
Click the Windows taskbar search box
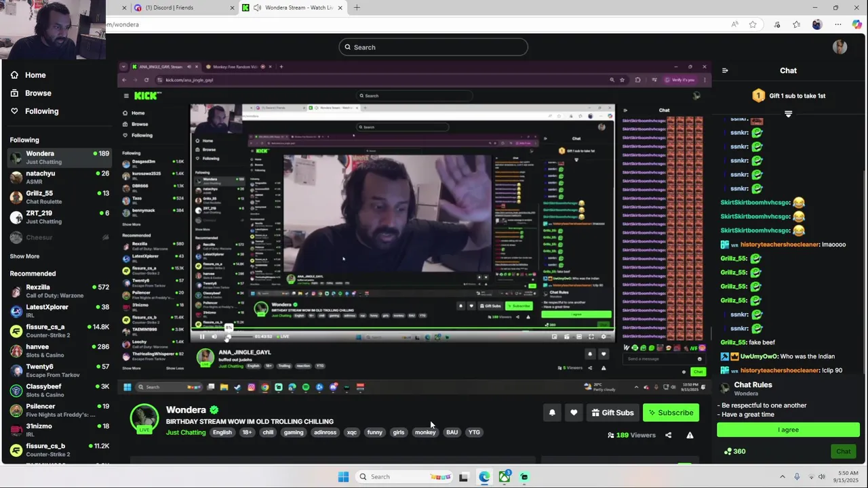point(403,476)
